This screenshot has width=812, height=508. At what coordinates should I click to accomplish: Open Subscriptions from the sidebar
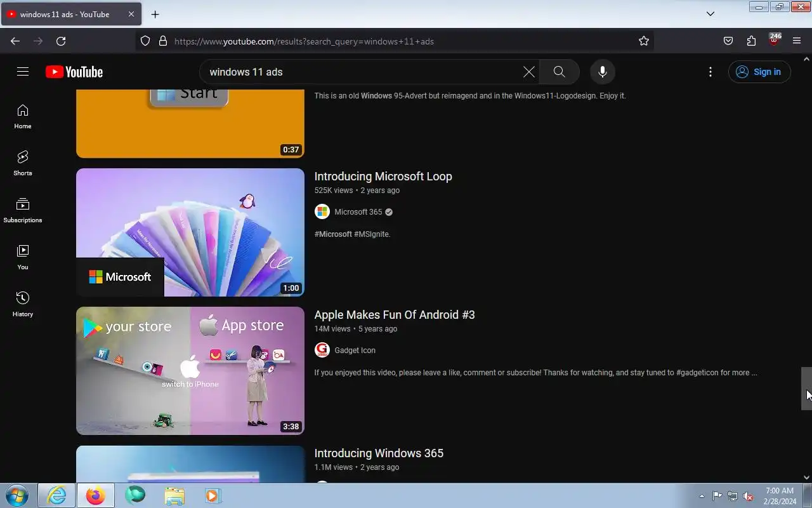coord(23,211)
